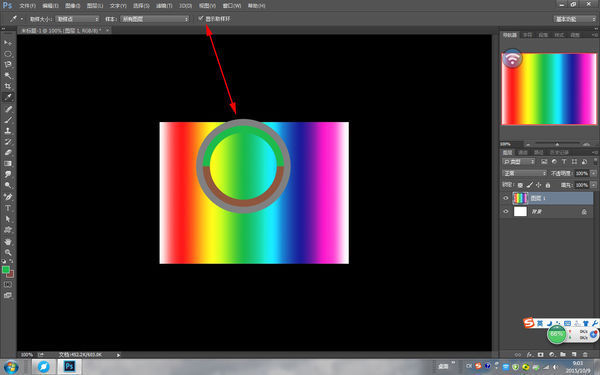Change the screen mode

[x=8, y=295]
